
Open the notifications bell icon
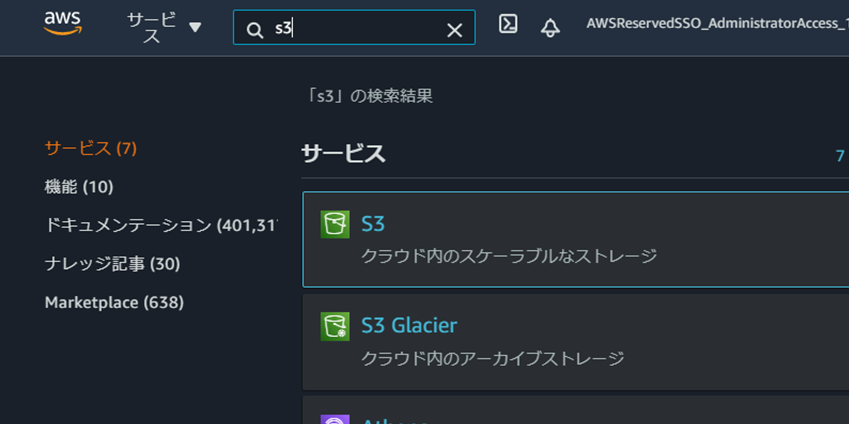[550, 27]
